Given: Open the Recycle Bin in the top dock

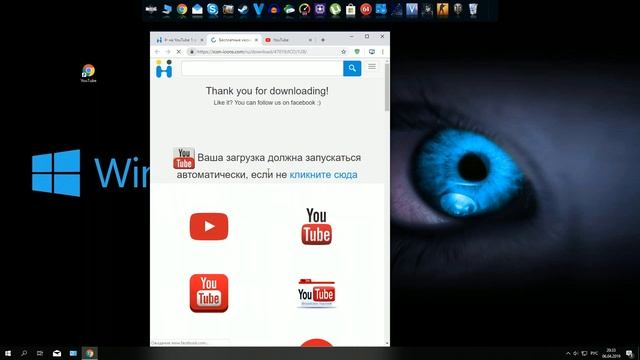Looking at the screenshot, I should pos(473,9).
